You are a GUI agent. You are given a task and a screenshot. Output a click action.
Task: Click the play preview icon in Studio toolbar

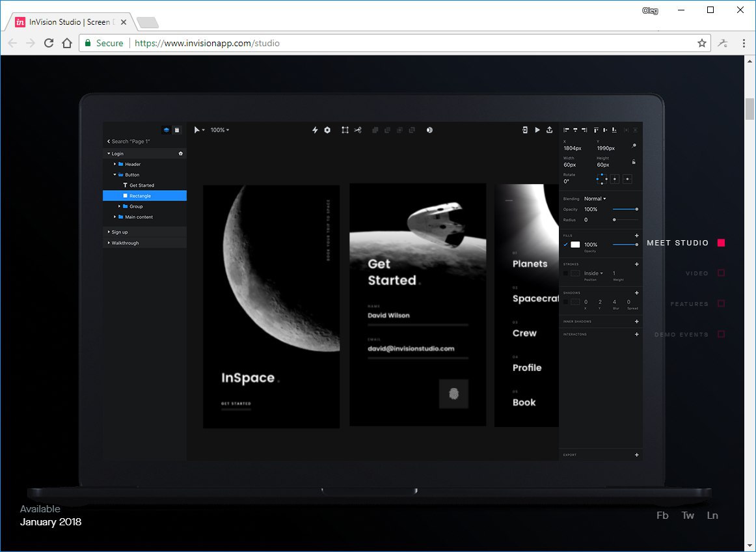pos(537,130)
